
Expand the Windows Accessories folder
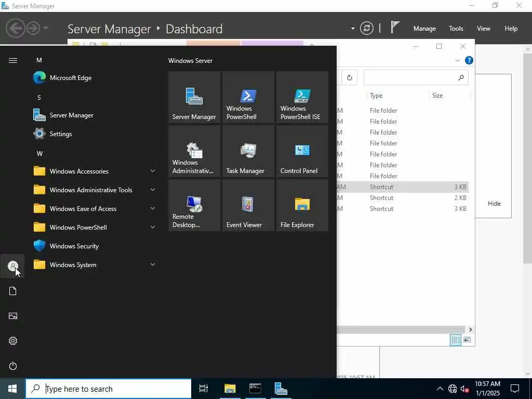[x=153, y=171]
